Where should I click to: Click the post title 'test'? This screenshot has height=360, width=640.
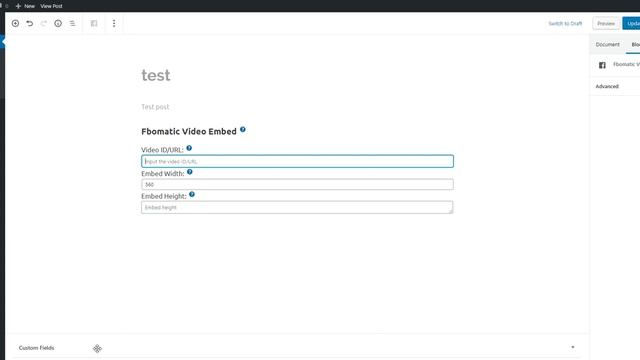[x=156, y=76]
